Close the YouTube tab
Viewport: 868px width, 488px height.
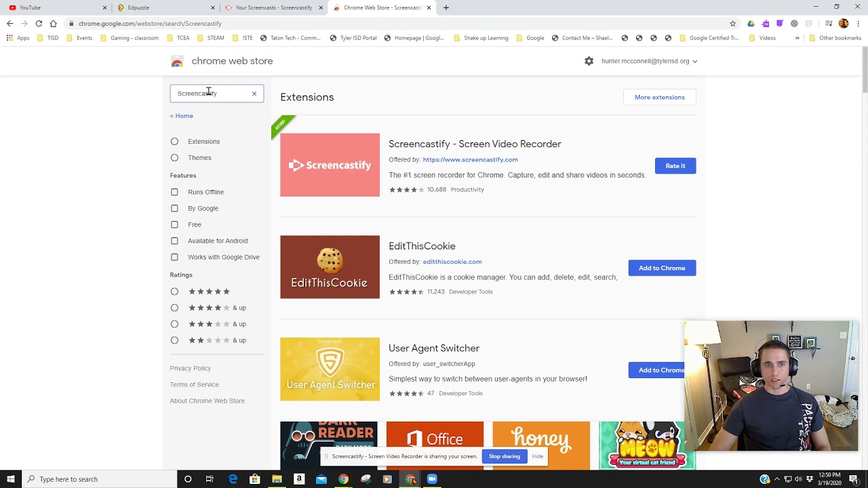click(x=104, y=7)
